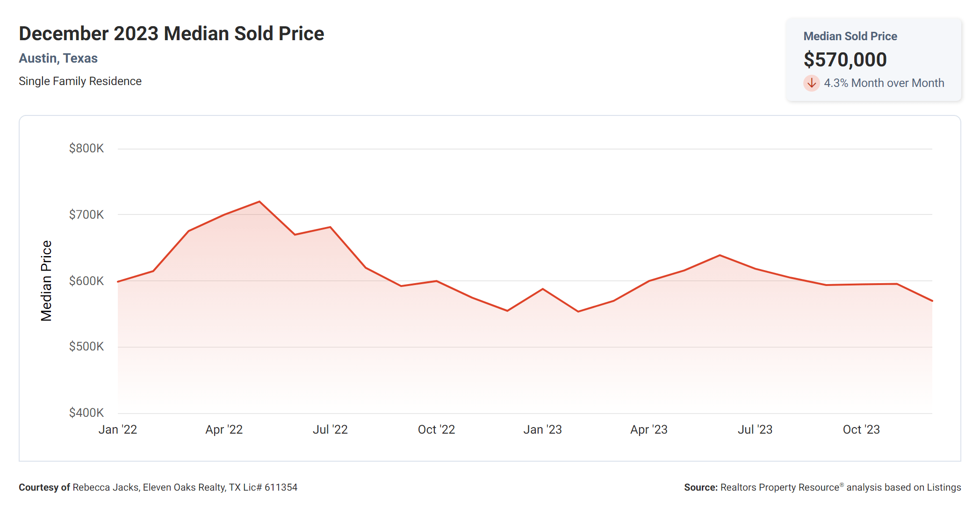Click the December 2023 Median Sold Price title
This screenshot has width=980, height=514.
pyautogui.click(x=171, y=34)
